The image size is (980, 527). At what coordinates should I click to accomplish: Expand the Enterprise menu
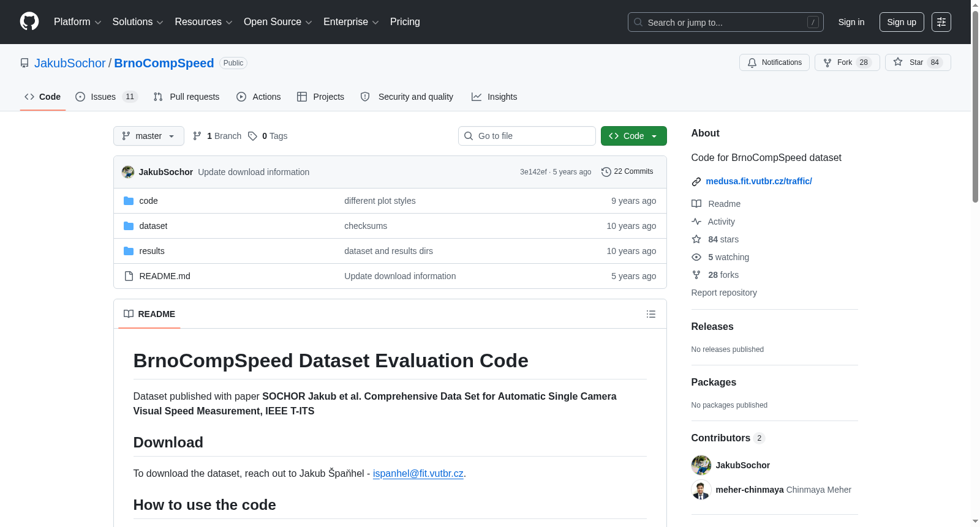pyautogui.click(x=351, y=22)
